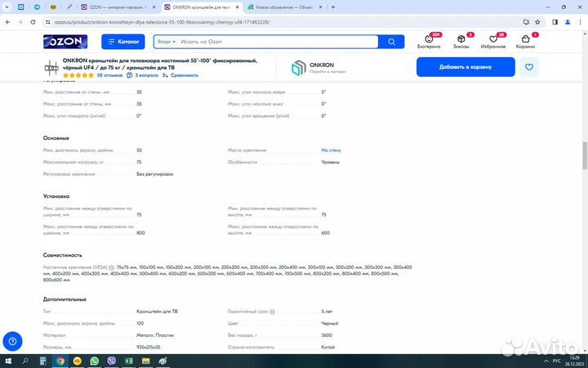Show hidden system tray icons
This screenshot has height=368, width=588.
[546, 361]
